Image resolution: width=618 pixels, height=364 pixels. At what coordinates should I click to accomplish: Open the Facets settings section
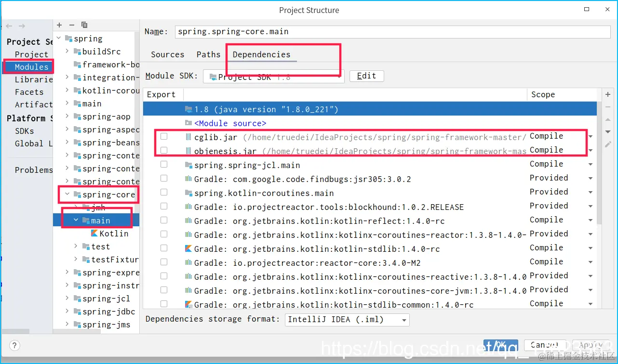click(29, 92)
